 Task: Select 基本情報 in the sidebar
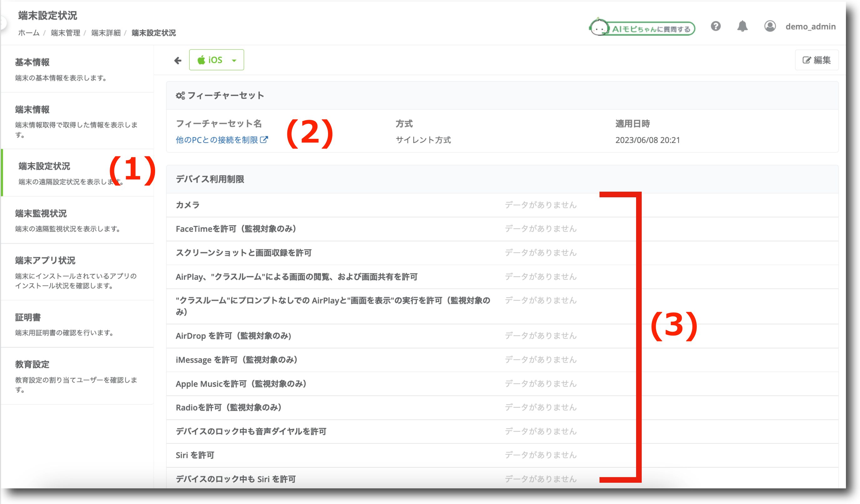(x=77, y=69)
